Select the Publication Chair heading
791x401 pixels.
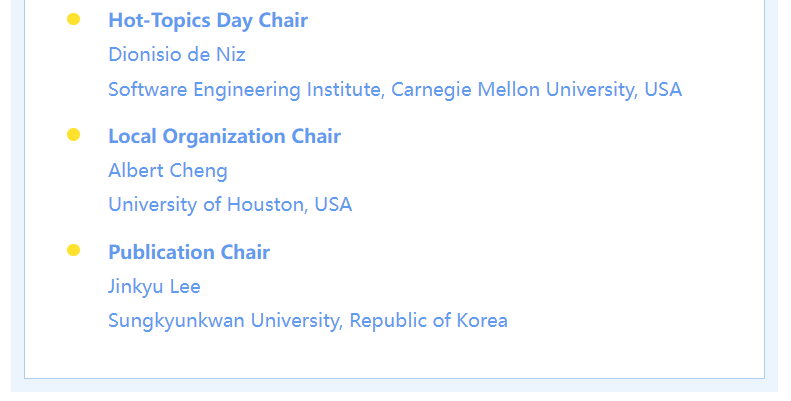click(x=189, y=252)
